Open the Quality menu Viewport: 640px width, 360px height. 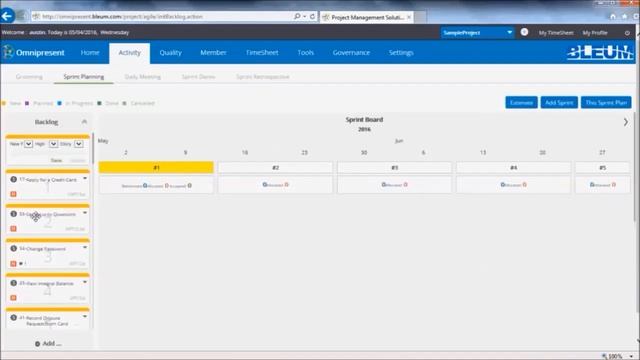(x=171, y=53)
